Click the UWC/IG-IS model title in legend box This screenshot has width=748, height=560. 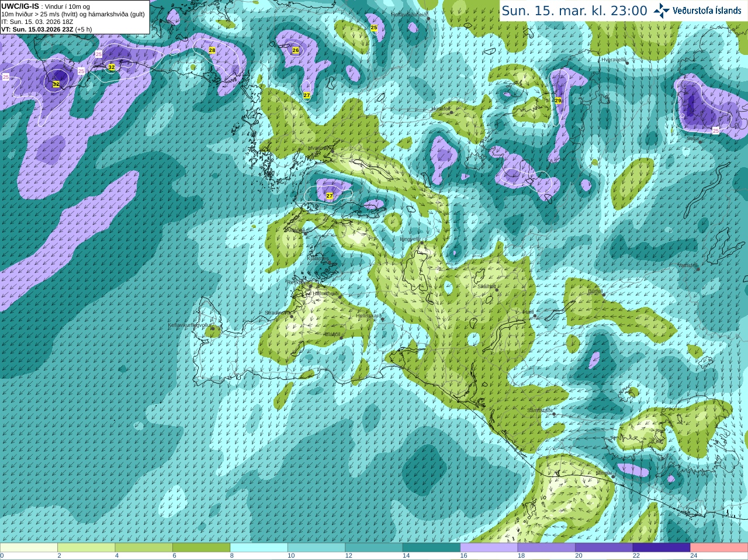click(20, 6)
